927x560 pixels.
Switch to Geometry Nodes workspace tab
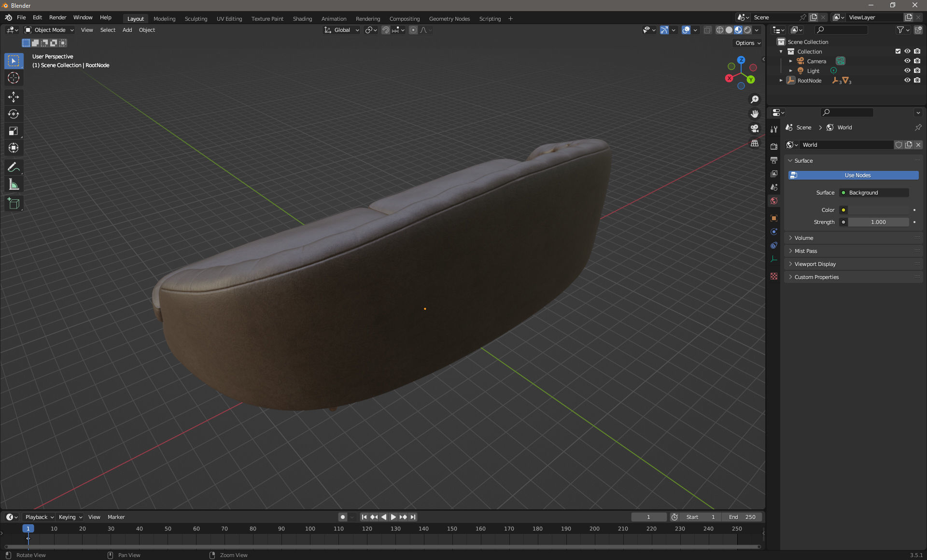[449, 19]
